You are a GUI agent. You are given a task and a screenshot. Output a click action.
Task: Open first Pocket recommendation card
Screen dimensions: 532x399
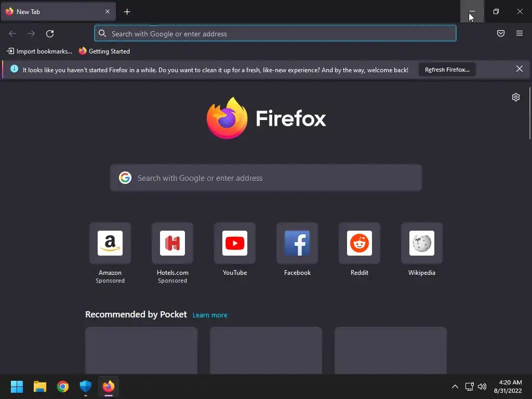pyautogui.click(x=141, y=351)
